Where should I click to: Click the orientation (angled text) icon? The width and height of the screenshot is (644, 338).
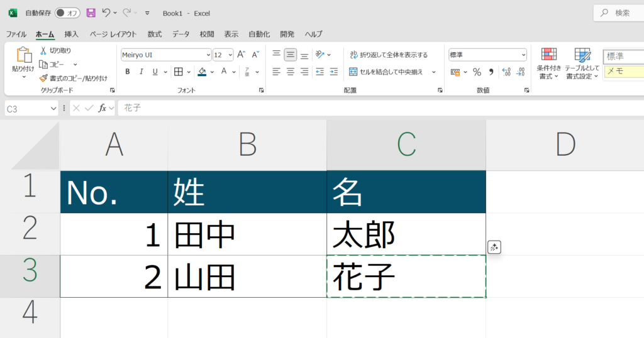[320, 54]
